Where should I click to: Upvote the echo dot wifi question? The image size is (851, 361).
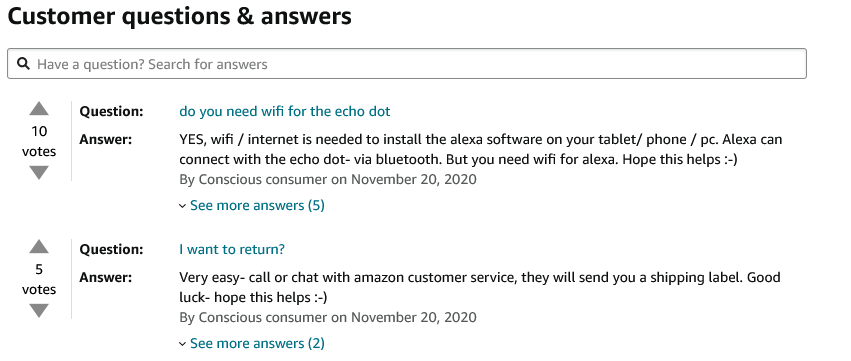[x=39, y=109]
